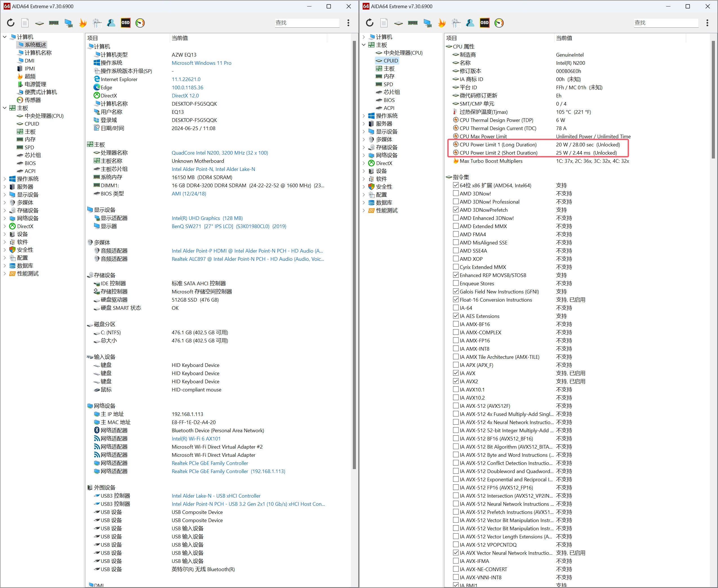Screen dimensions: 718x588
Task: Expand 操作系统 node in left window tree
Action: click(x=5, y=179)
